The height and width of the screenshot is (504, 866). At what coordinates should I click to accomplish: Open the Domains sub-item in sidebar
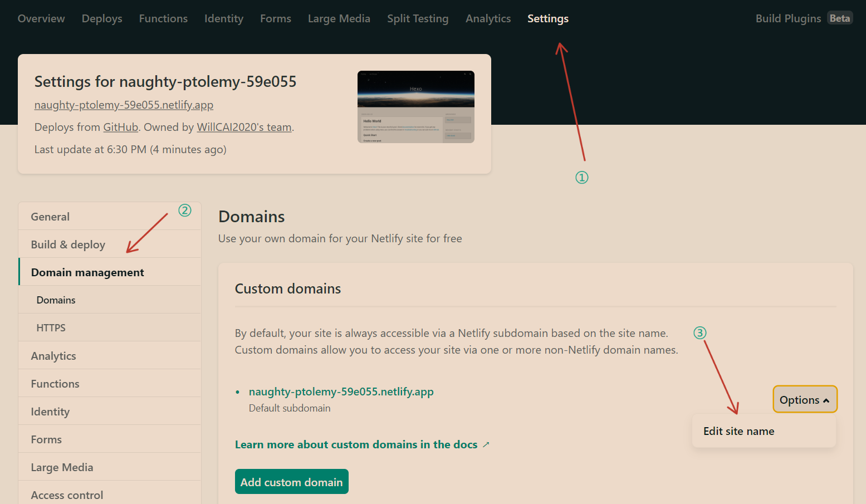pyautogui.click(x=110, y=300)
